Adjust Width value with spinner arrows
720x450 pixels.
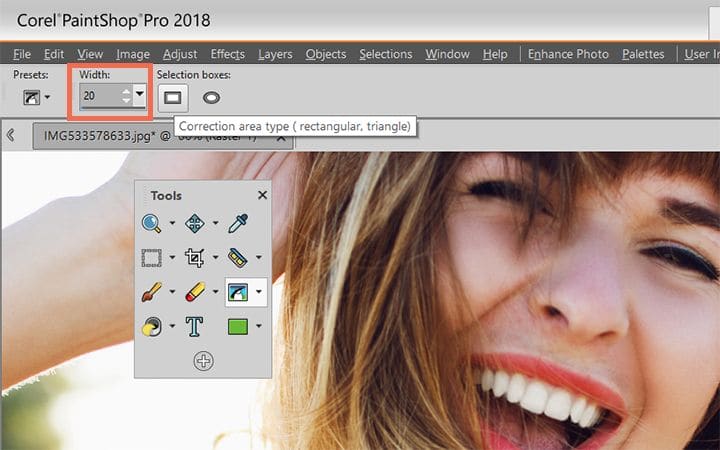(x=126, y=96)
